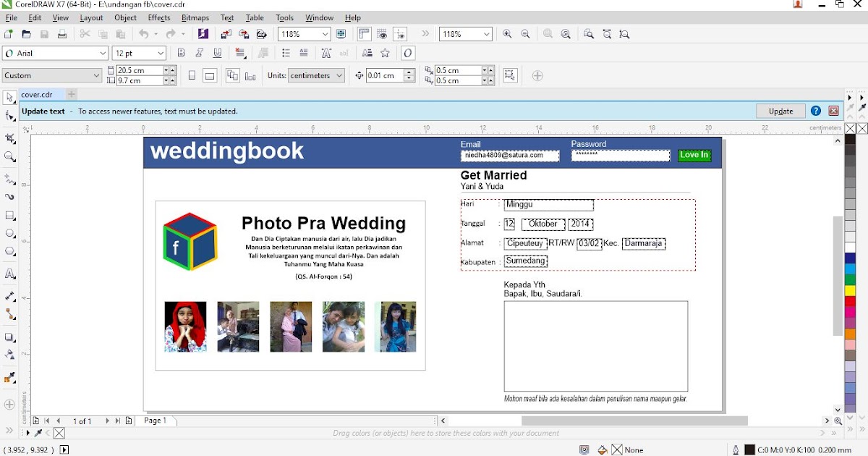Pick the orange swatch in color palette

pos(850,334)
